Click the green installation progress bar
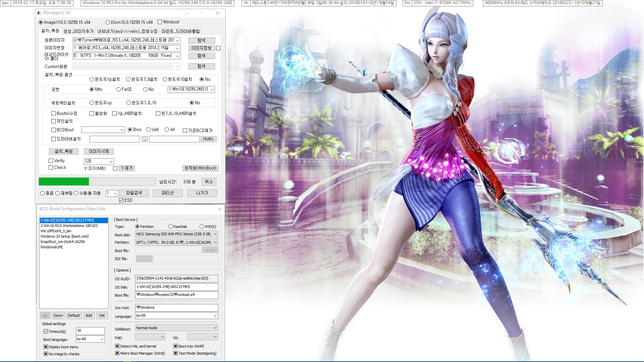 pos(64,182)
